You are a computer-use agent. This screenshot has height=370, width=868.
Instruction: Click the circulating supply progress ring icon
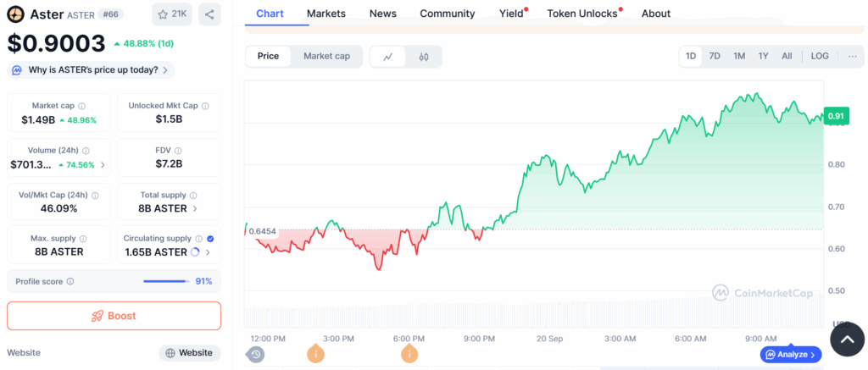[195, 252]
